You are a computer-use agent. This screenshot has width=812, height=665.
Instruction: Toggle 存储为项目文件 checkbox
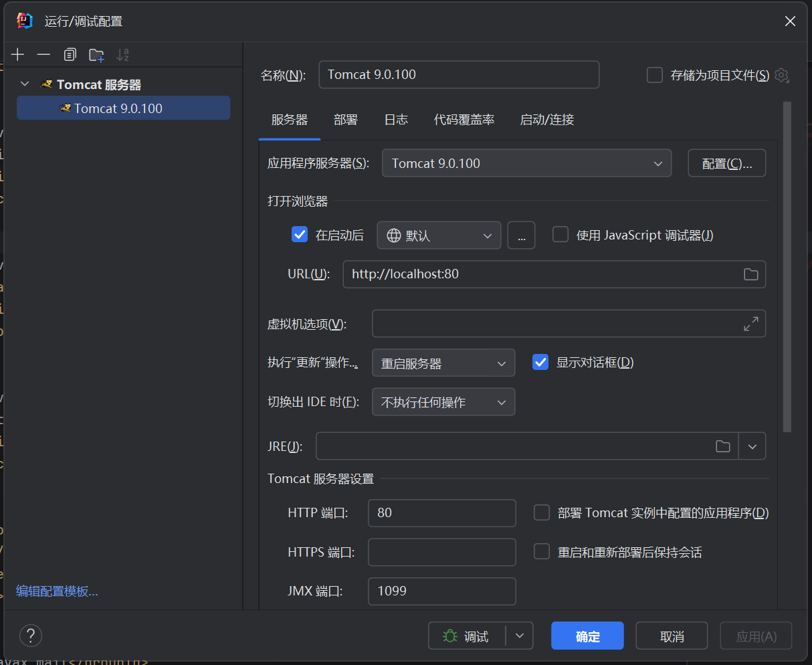[655, 75]
